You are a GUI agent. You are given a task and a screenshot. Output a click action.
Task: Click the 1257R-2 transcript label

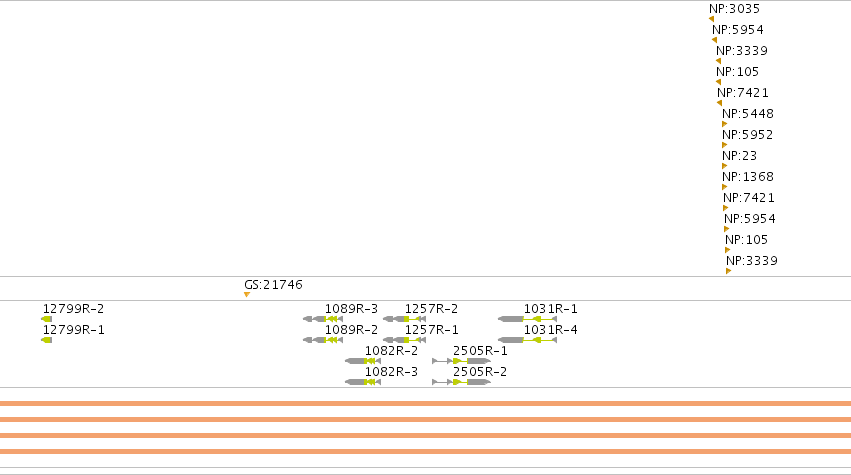[x=431, y=309]
